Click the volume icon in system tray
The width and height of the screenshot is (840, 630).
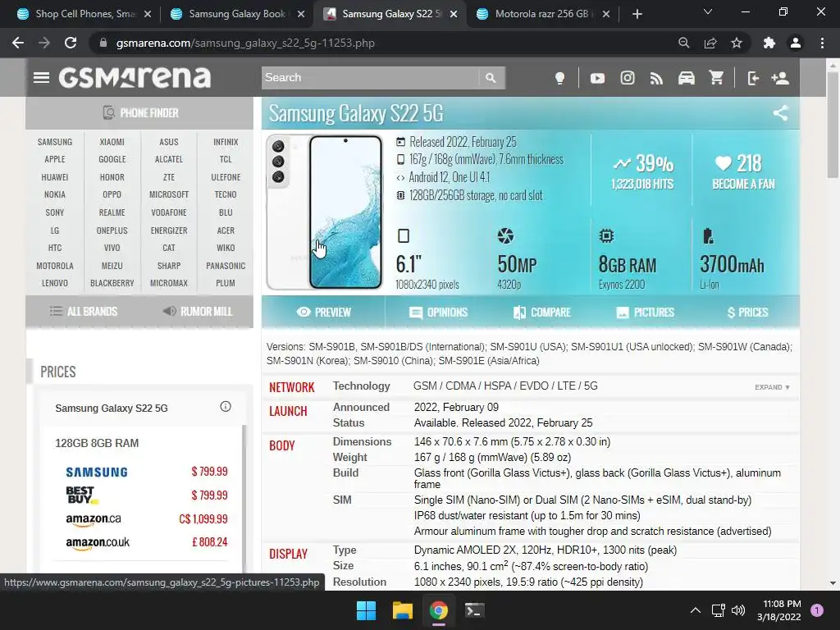(x=738, y=610)
